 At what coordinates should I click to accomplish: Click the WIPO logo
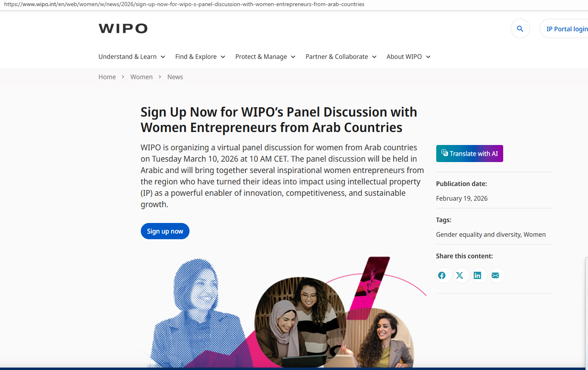tap(123, 28)
